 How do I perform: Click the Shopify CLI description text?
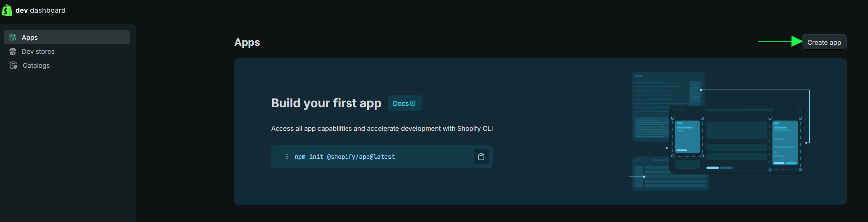click(382, 128)
